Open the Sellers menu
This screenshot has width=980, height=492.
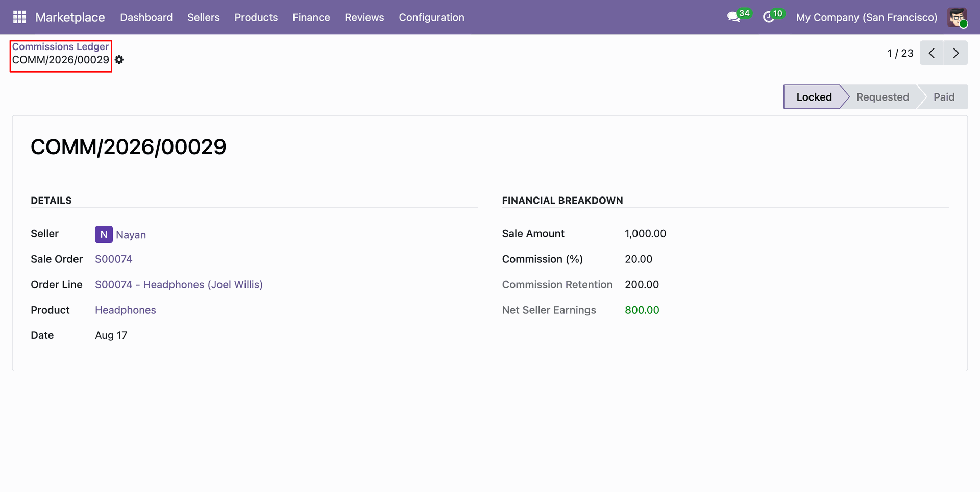204,17
